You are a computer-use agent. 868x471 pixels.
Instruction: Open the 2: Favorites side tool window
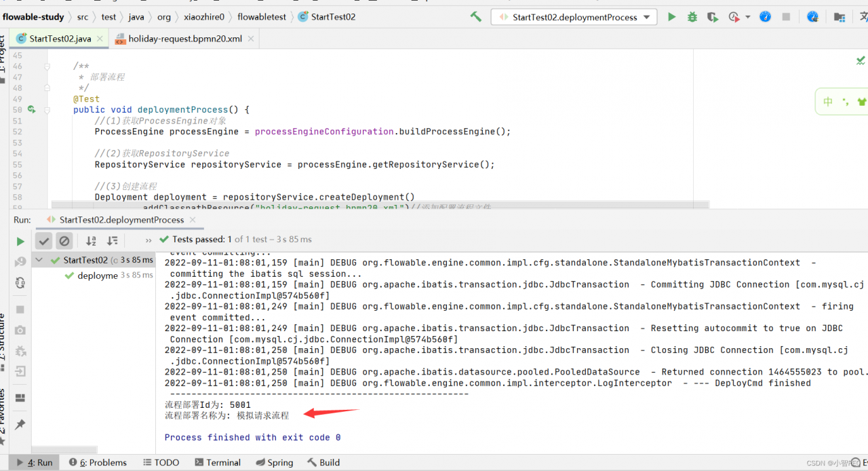(3, 415)
